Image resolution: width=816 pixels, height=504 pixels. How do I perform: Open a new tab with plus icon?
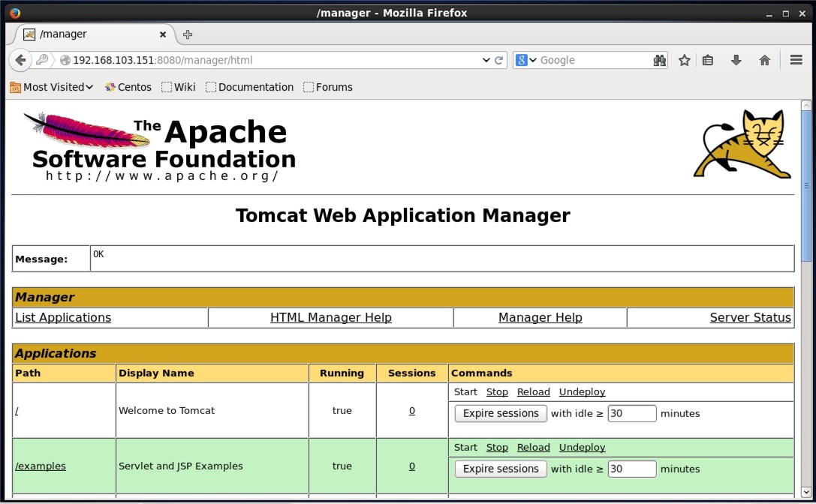[188, 34]
